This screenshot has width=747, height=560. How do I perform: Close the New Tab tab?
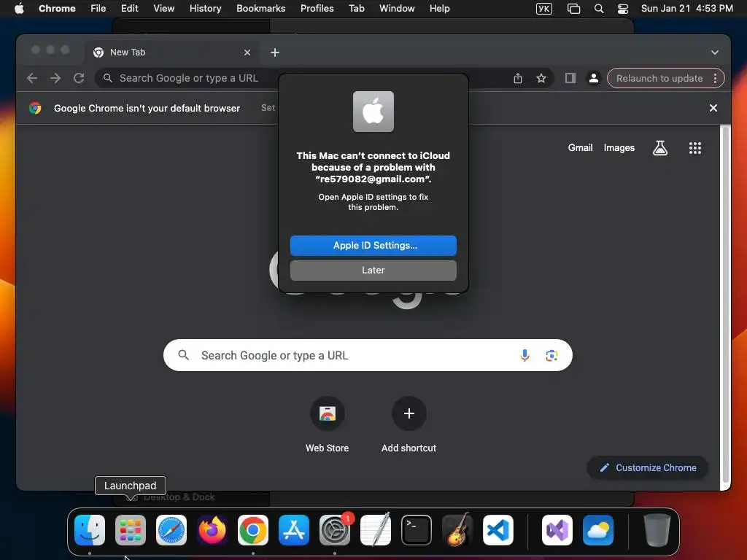(247, 52)
